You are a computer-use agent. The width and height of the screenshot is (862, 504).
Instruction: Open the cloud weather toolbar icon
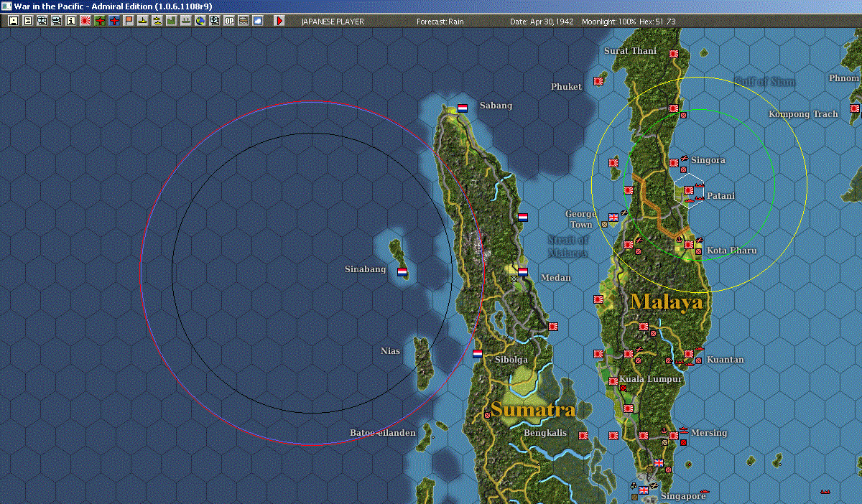tap(257, 21)
